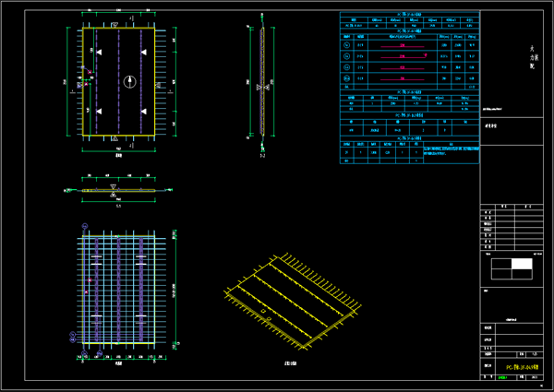Select the 3D isometric slab view

coord(293,302)
